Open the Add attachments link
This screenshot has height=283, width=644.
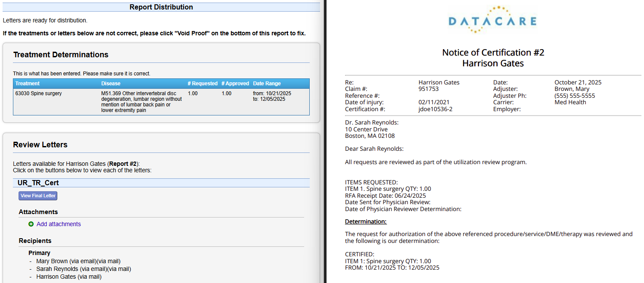tap(58, 224)
